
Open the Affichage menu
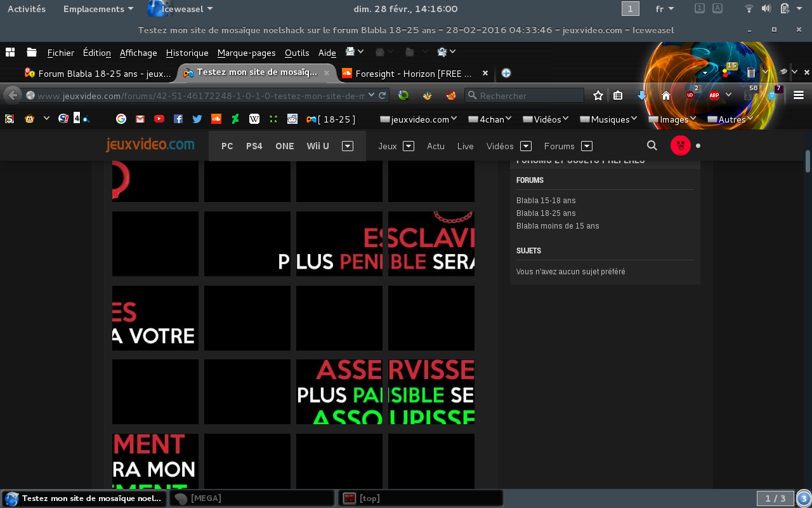(138, 53)
